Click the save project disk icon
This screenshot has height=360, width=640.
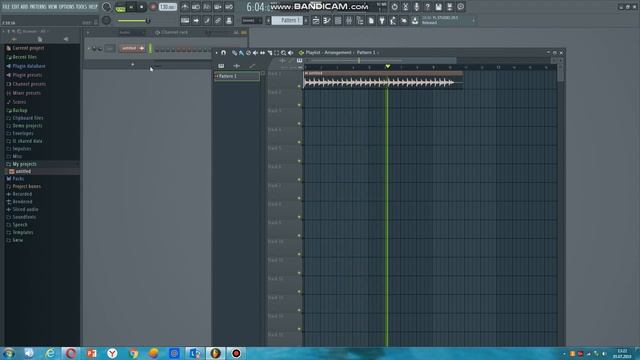[x=438, y=7]
